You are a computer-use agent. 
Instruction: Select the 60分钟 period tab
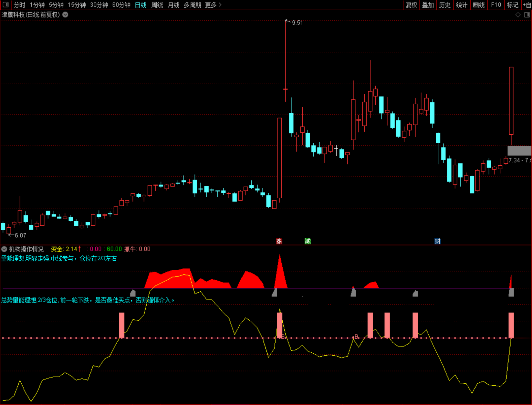tap(121, 5)
